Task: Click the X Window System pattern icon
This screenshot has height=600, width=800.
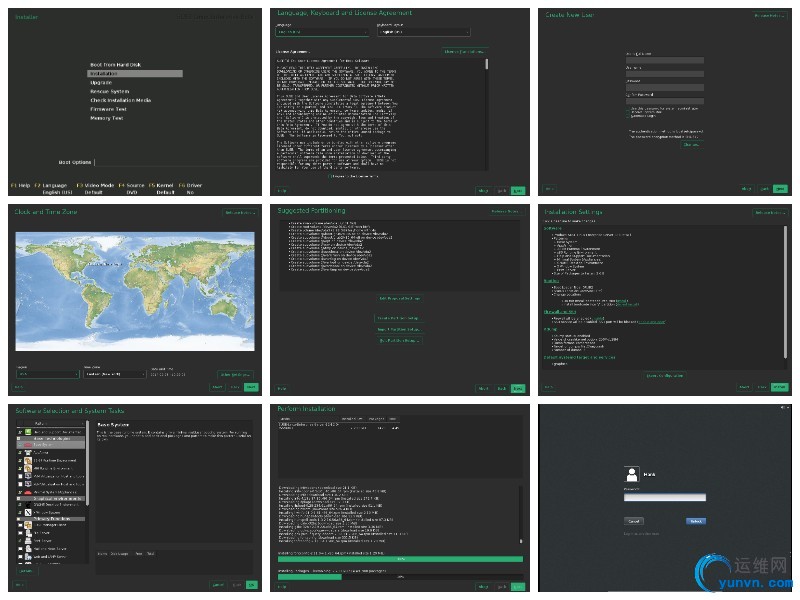Action: [28, 512]
